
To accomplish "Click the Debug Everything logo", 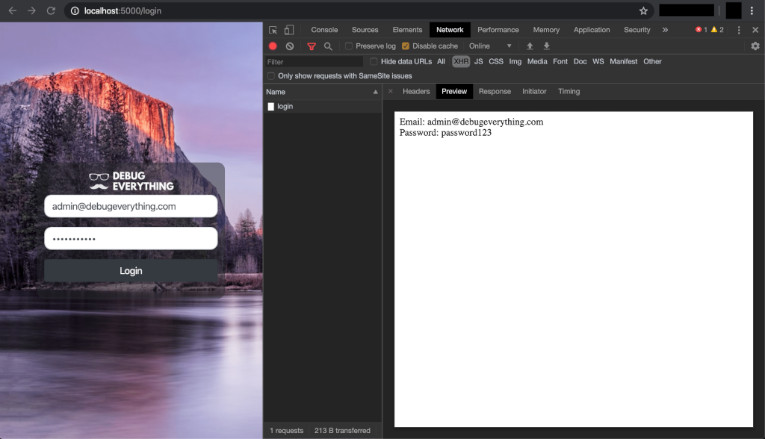I will point(131,181).
